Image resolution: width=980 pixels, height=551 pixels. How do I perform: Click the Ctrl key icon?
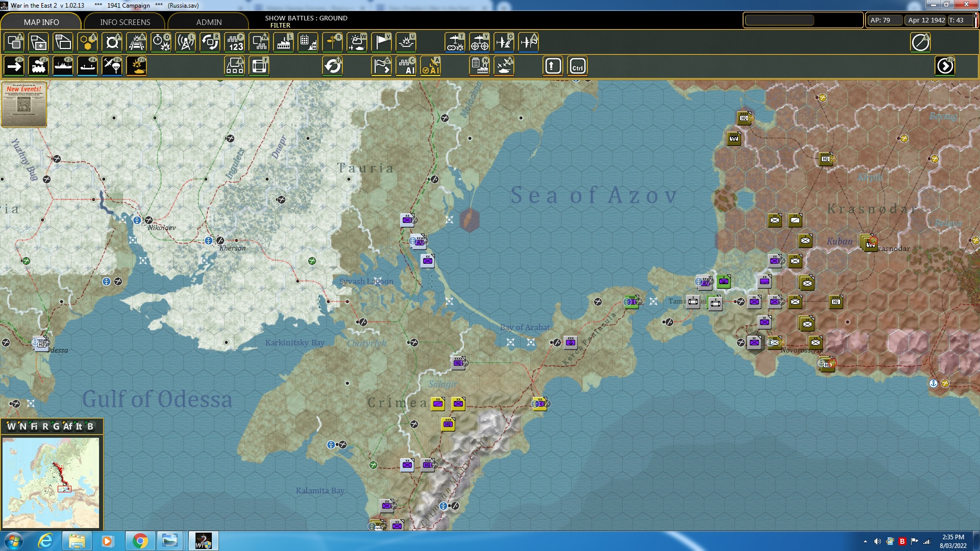click(x=577, y=66)
